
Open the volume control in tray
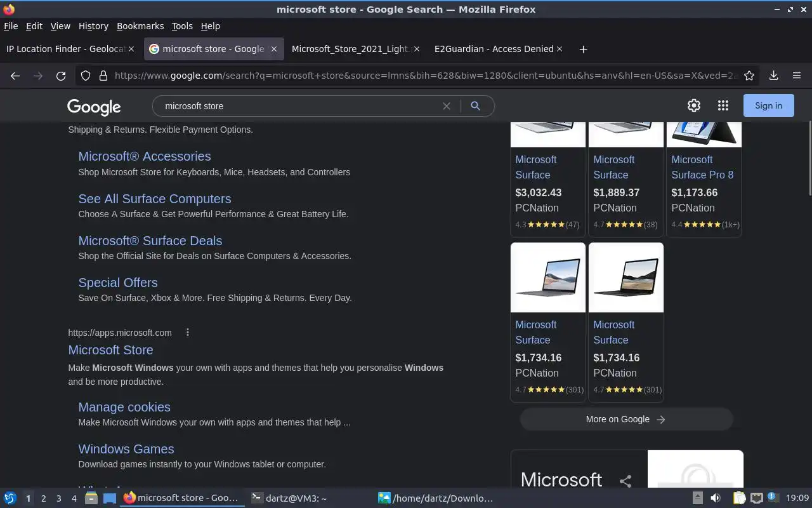(716, 498)
